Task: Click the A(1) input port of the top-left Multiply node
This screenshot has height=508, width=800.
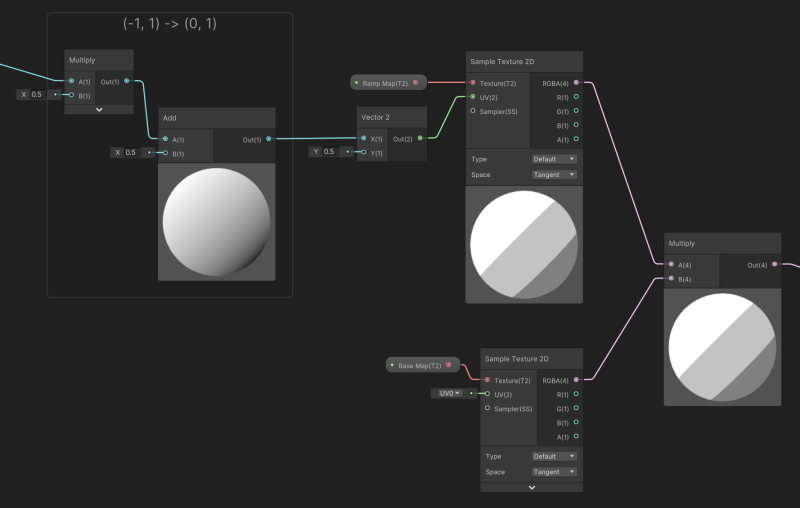Action: pyautogui.click(x=71, y=81)
